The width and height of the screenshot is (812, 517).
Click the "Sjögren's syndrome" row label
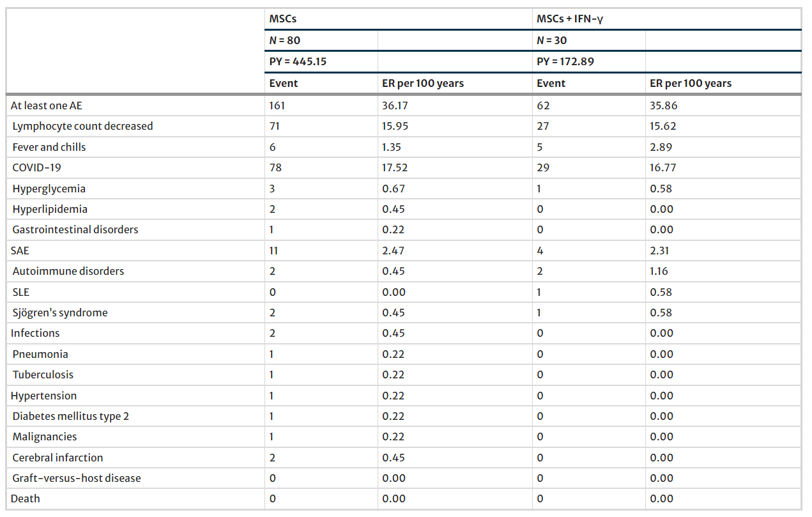click(x=60, y=313)
